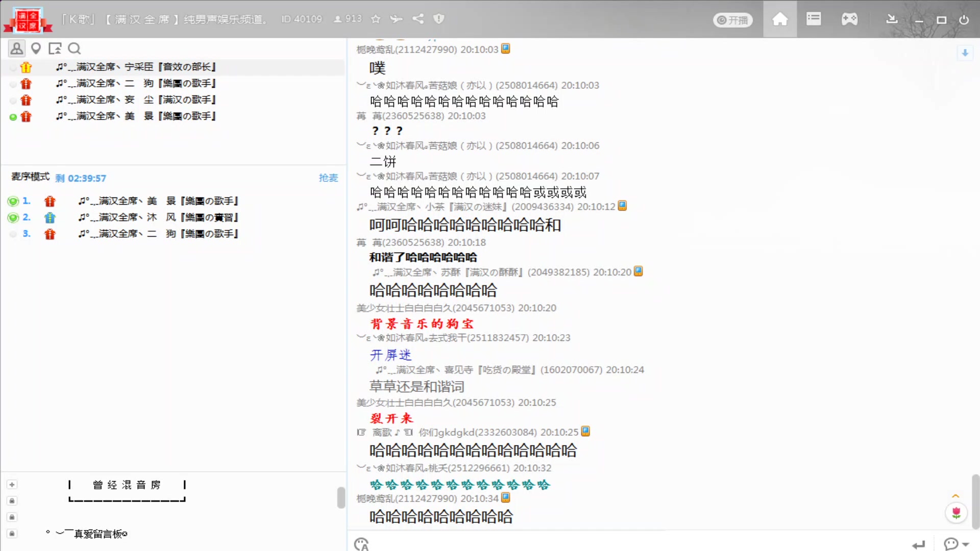Click 麦序模式 mic queue mode label
This screenshot has width=980, height=551.
point(30,177)
